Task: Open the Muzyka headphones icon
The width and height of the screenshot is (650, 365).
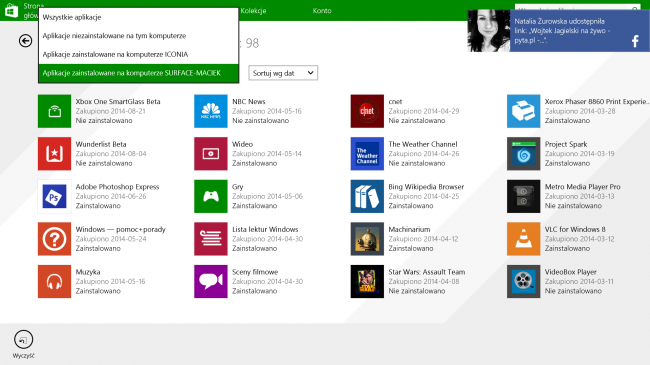Action: pyautogui.click(x=54, y=282)
